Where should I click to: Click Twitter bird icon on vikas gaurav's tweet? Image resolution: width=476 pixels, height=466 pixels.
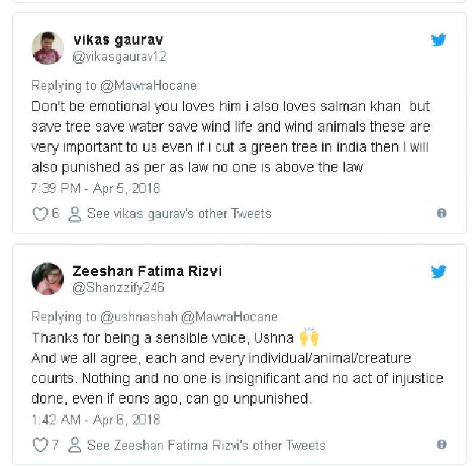pyautogui.click(x=439, y=40)
